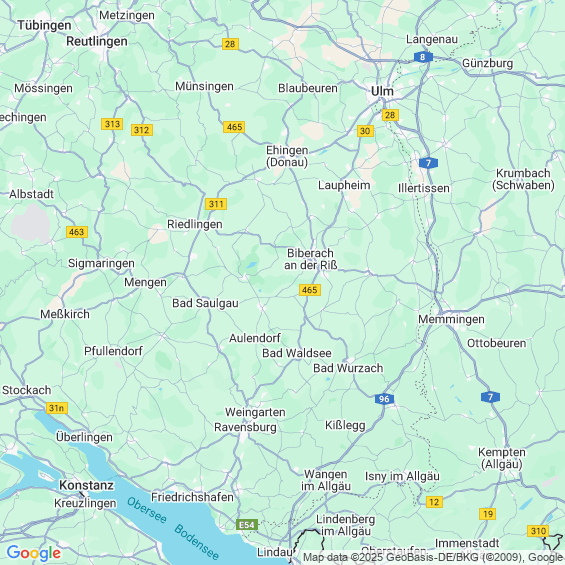Click the A96 highway shield
Screen dimensions: 565x565
(384, 399)
